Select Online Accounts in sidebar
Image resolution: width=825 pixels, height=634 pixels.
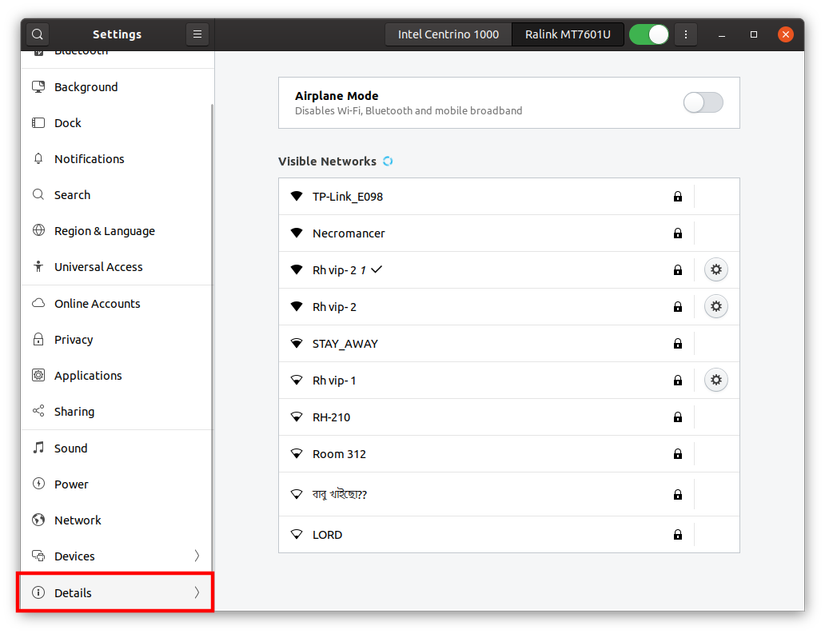(117, 304)
